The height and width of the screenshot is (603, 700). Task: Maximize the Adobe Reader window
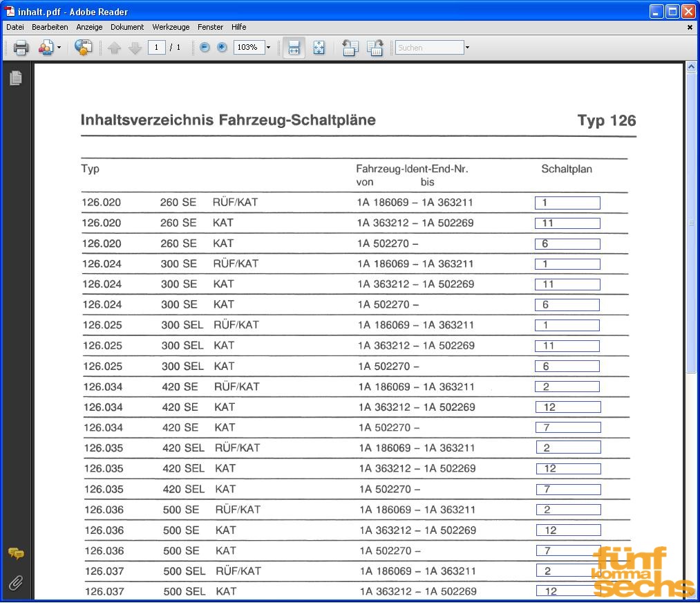tap(672, 11)
